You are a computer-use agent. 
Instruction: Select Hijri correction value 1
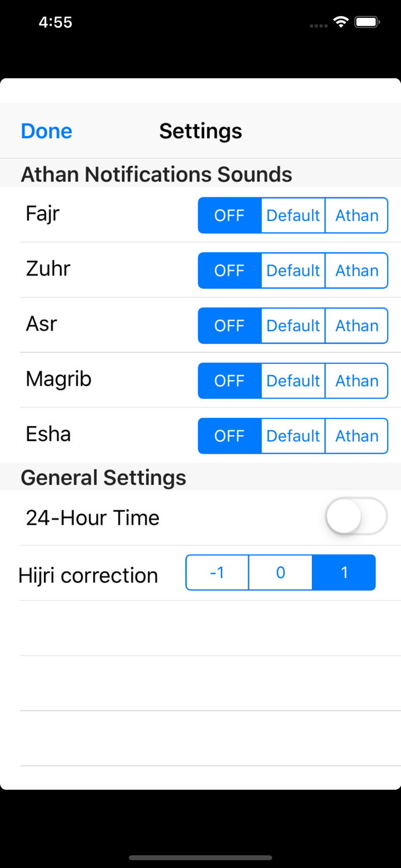[x=344, y=572]
